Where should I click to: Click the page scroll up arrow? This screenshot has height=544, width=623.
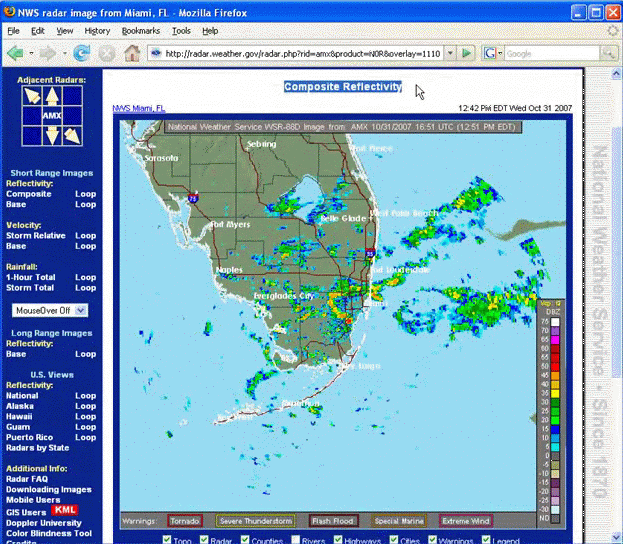point(616,73)
